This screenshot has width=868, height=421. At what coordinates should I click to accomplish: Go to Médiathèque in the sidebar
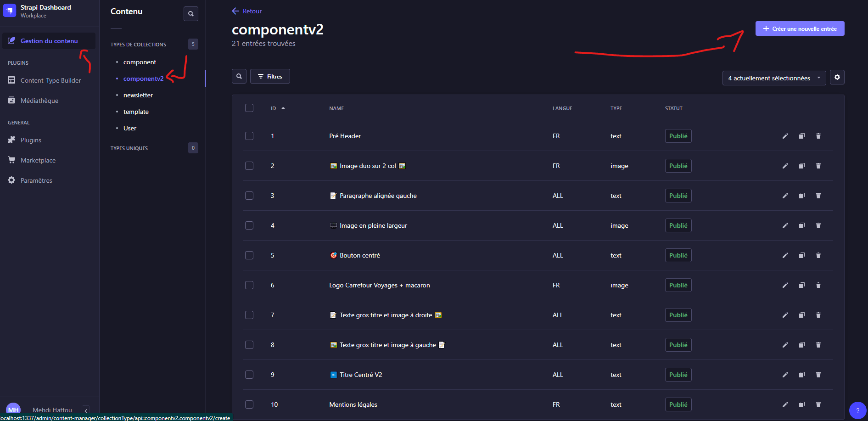coord(39,101)
